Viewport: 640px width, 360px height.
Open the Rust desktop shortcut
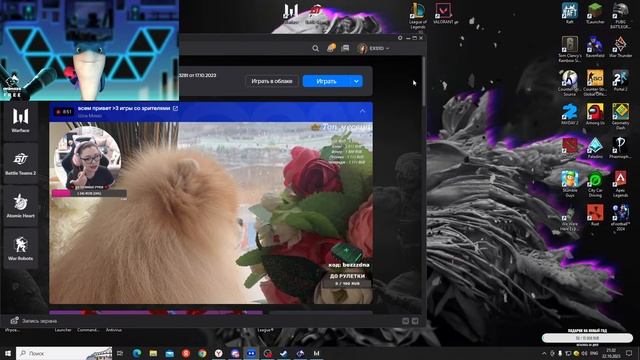(x=595, y=216)
